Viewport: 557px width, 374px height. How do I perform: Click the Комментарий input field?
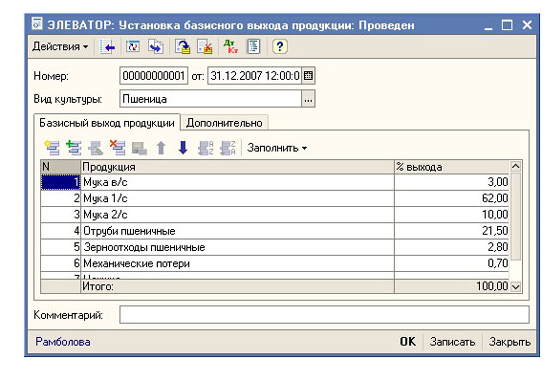coord(324,315)
